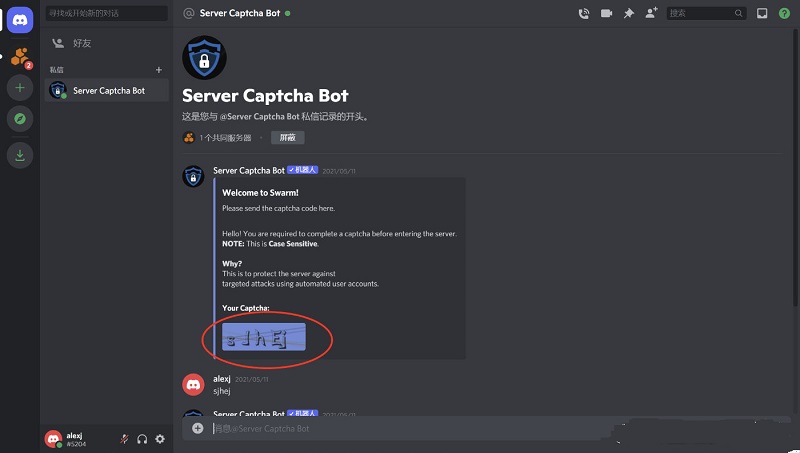Click the attachment plus button in message bar
800x453 pixels.
[197, 429]
